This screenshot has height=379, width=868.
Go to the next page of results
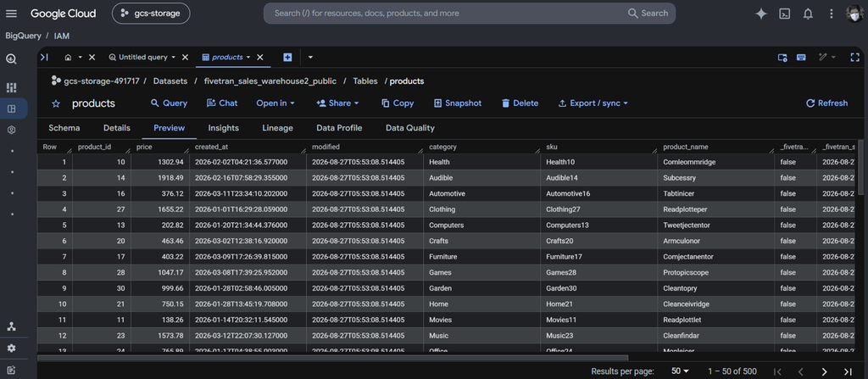[x=824, y=371]
